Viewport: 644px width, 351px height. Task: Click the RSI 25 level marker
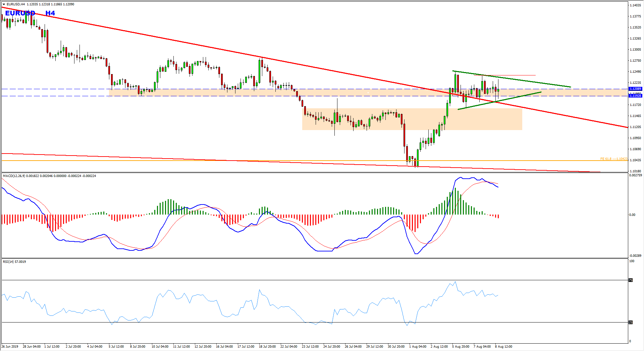coord(631,323)
